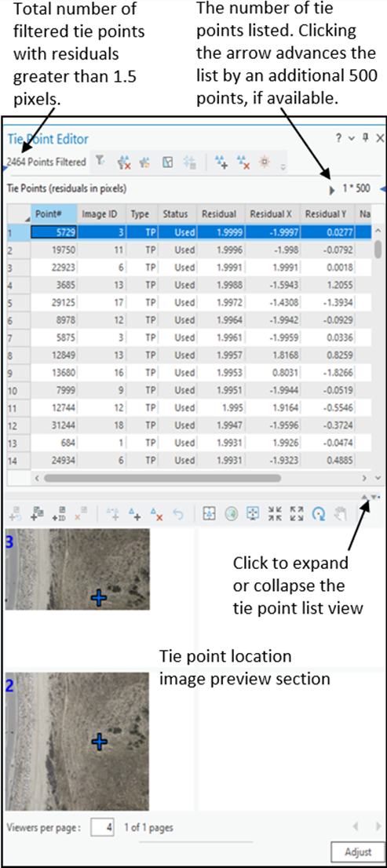Open the pane options chevron near the question mark
The image size is (387, 868).
click(x=351, y=139)
